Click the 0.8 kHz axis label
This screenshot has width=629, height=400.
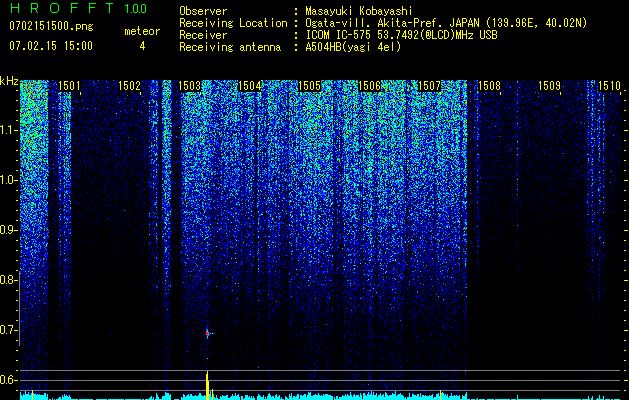click(8, 280)
